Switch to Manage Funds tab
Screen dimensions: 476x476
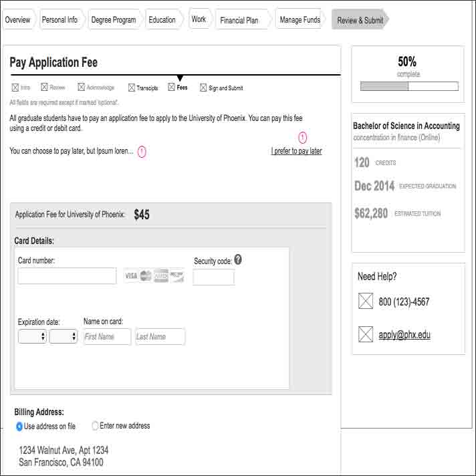[300, 20]
